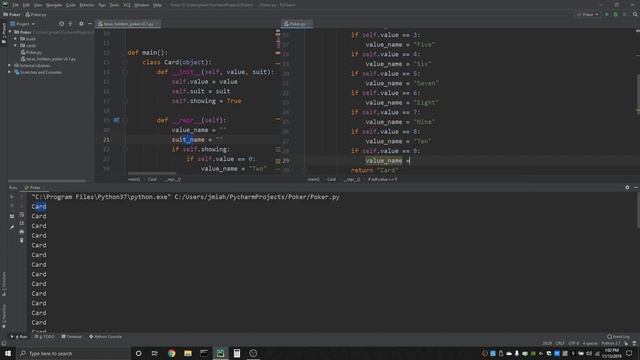The image size is (640, 360).
Task: Open the File menu
Action: click(x=16, y=5)
